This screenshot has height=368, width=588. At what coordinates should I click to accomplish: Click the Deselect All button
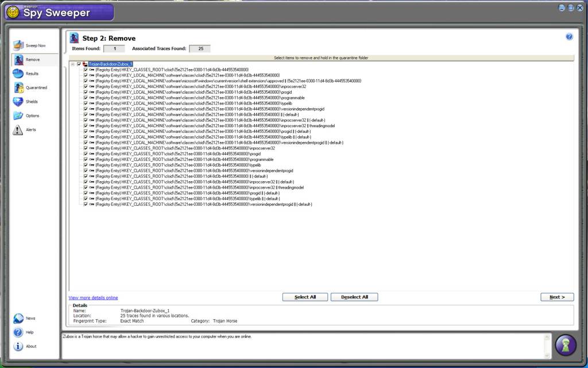tap(354, 297)
